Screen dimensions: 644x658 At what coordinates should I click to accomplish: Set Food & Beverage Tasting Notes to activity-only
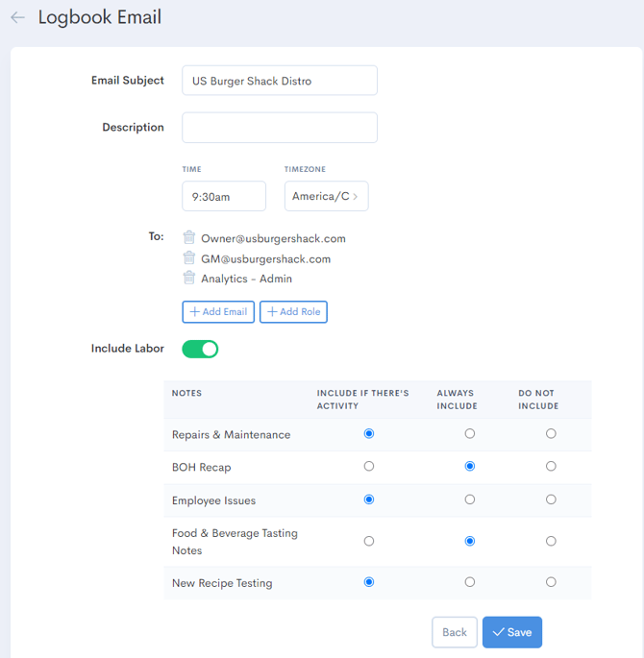coord(369,542)
